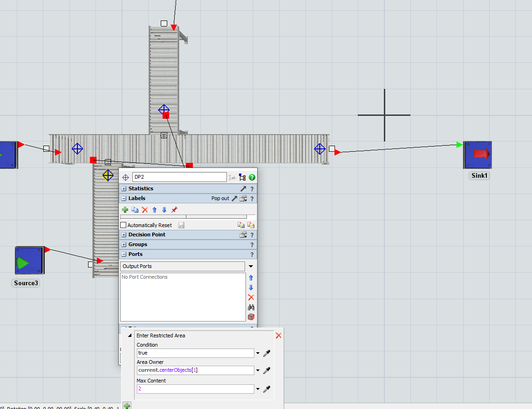Collapse the Ports section

123,254
